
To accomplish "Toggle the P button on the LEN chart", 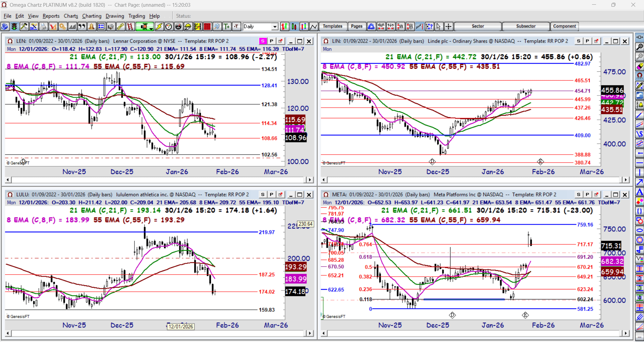I will coord(271,41).
